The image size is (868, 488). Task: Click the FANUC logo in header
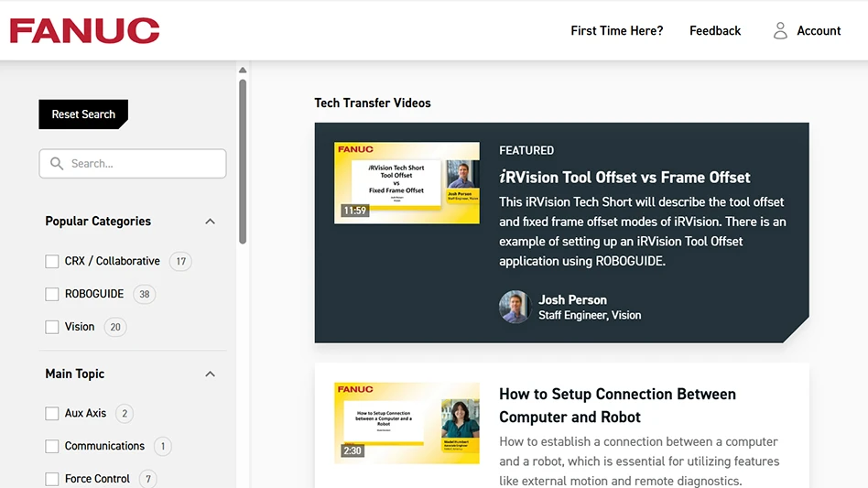tap(84, 30)
